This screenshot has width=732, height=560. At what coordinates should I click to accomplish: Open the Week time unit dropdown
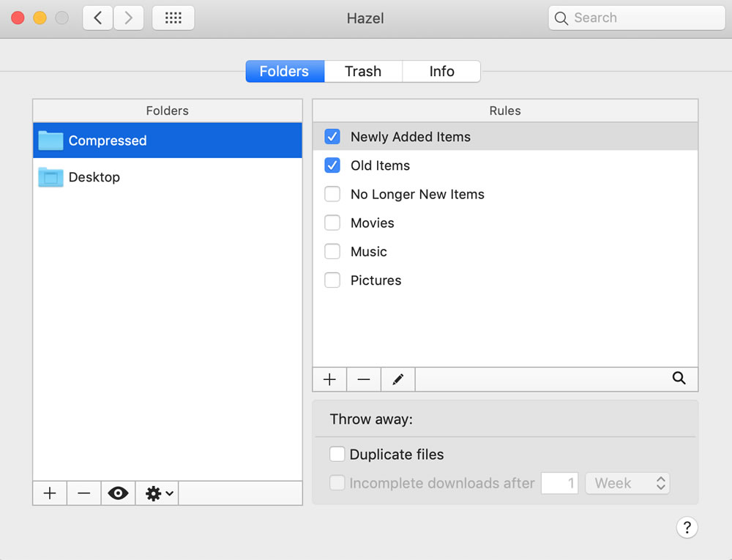(x=627, y=483)
